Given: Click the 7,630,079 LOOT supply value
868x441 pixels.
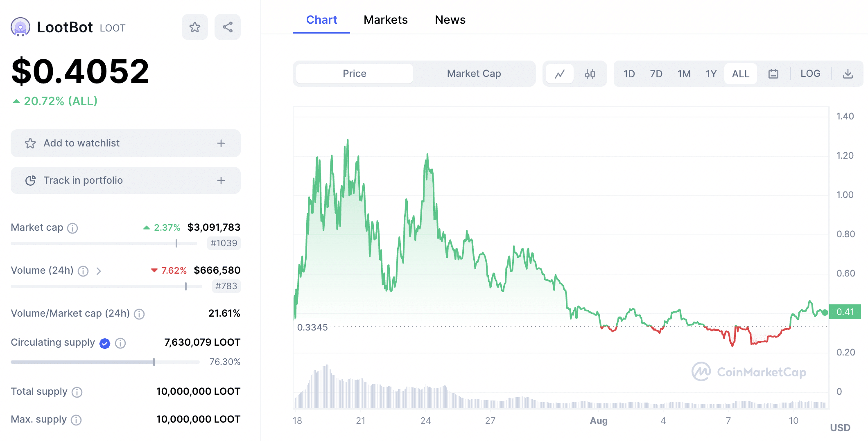Looking at the screenshot, I should 202,342.
